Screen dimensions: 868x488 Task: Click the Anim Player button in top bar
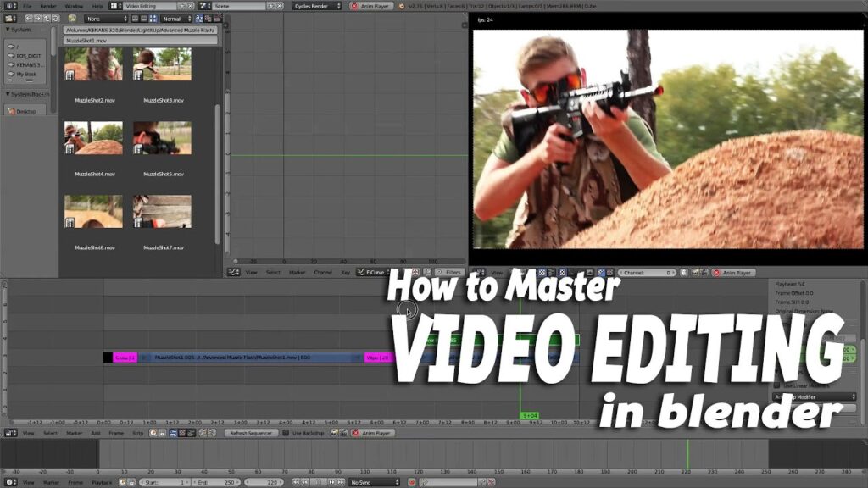370,6
